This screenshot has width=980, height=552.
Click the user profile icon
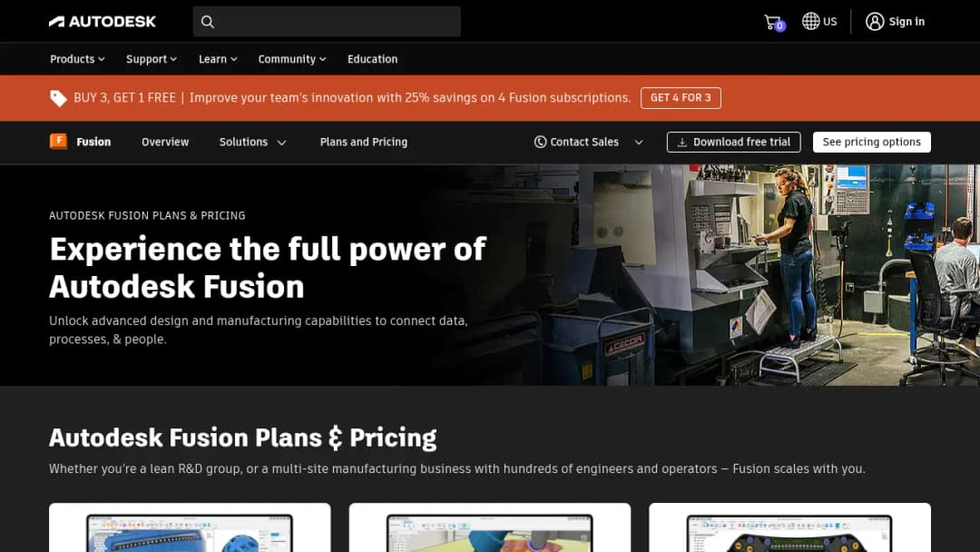coord(875,21)
